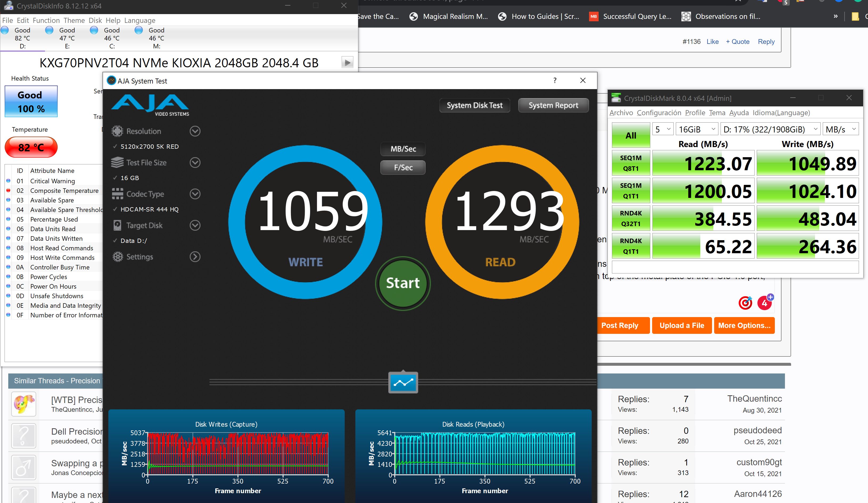Expand the Resolution dropdown chevron
The height and width of the screenshot is (503, 868).
195,131
